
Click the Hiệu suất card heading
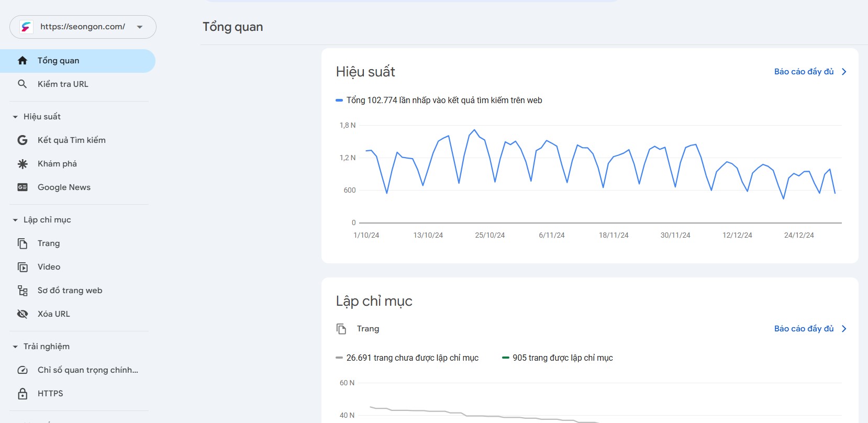(365, 72)
